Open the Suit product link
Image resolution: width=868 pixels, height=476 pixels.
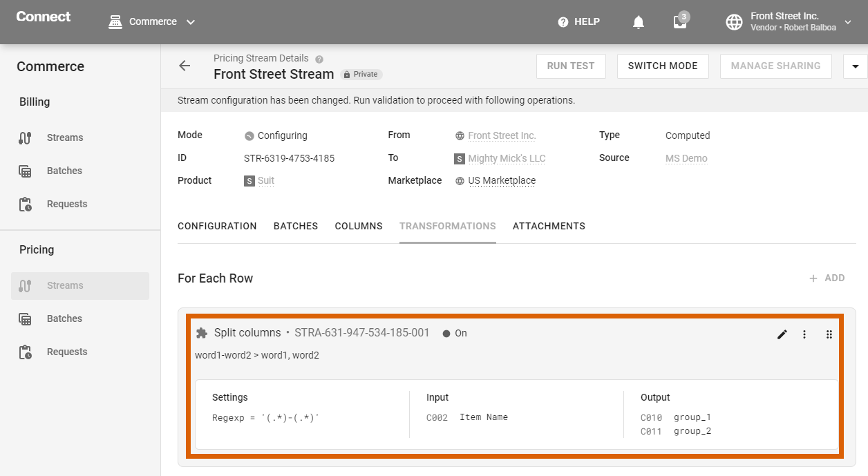[266, 181]
